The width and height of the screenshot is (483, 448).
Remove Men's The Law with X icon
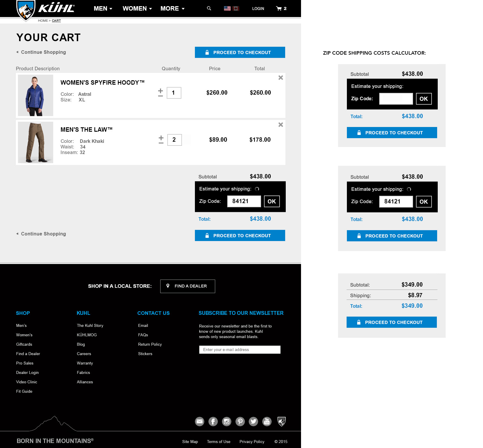(281, 125)
